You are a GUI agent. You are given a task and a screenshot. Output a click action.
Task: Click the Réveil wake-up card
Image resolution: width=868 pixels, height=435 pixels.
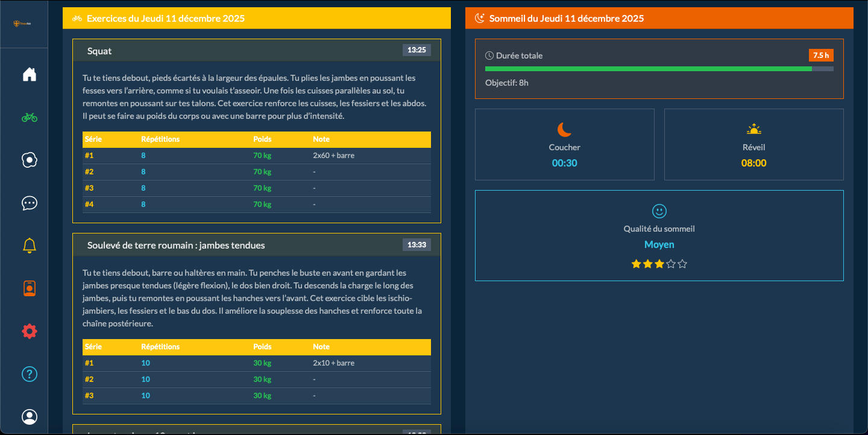(753, 145)
